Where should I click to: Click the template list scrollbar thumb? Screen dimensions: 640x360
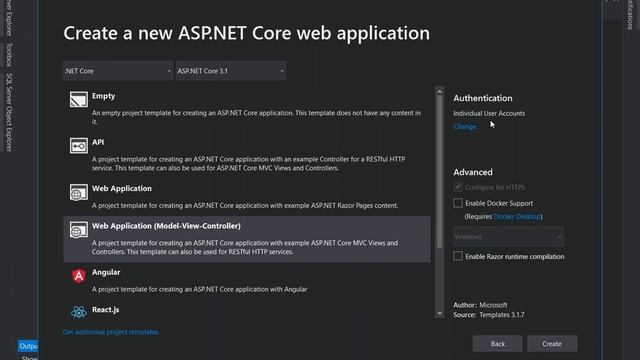click(440, 172)
